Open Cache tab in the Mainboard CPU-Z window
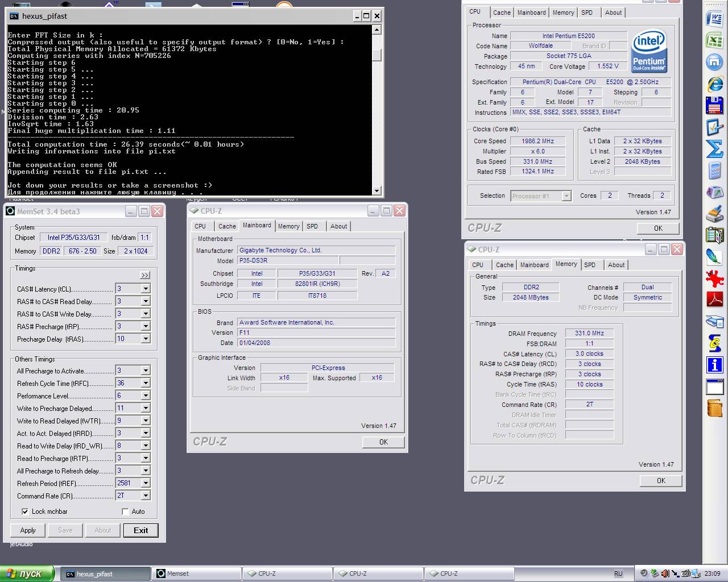 coord(227,226)
